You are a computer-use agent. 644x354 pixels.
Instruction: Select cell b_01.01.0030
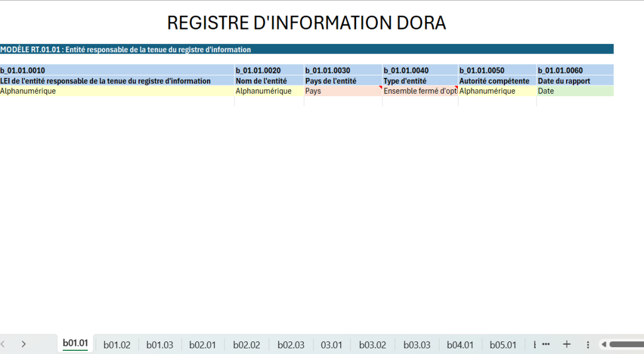pyautogui.click(x=343, y=70)
